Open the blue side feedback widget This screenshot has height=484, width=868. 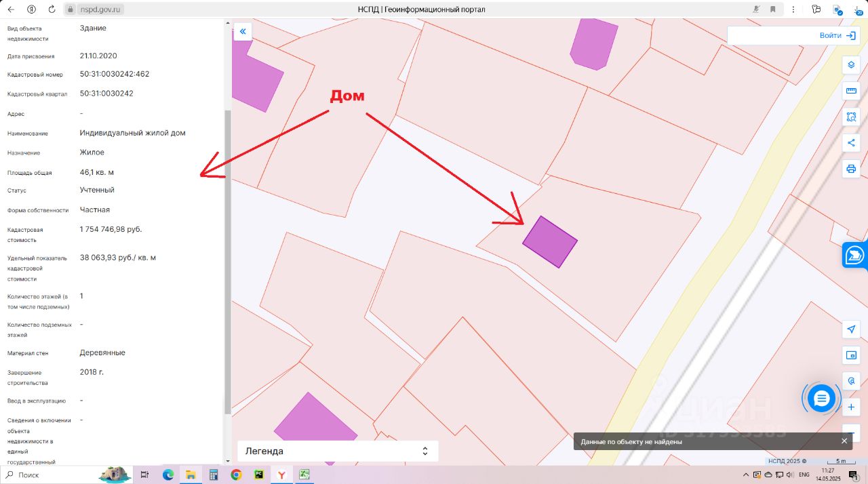coord(856,256)
